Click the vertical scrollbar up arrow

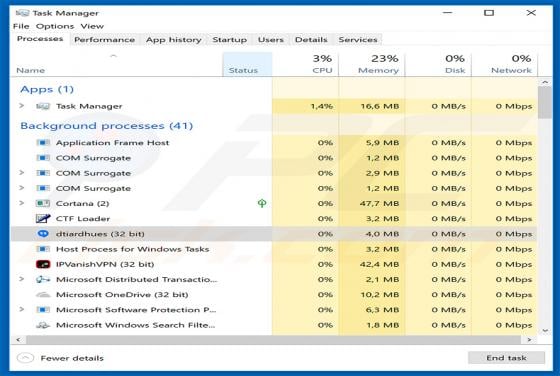[545, 82]
